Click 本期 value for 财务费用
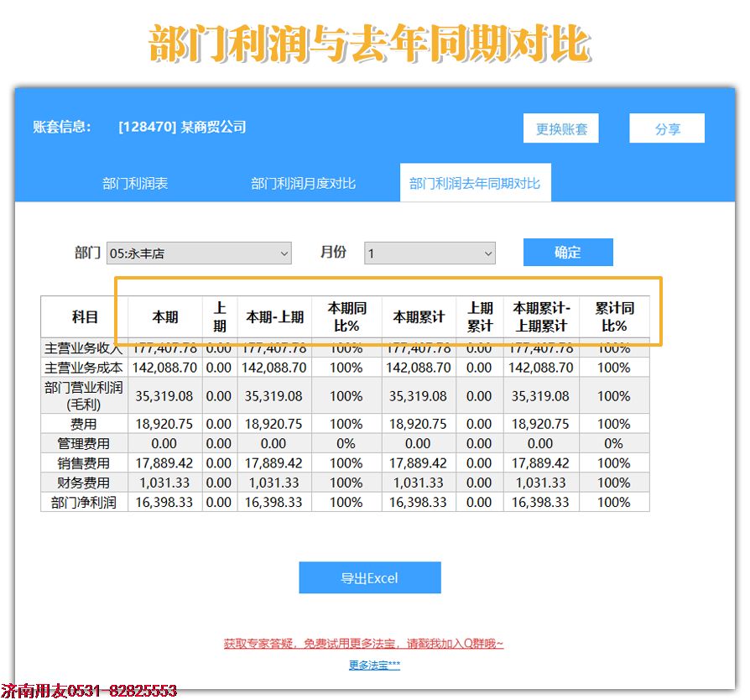The height and width of the screenshot is (700, 750). 164,483
